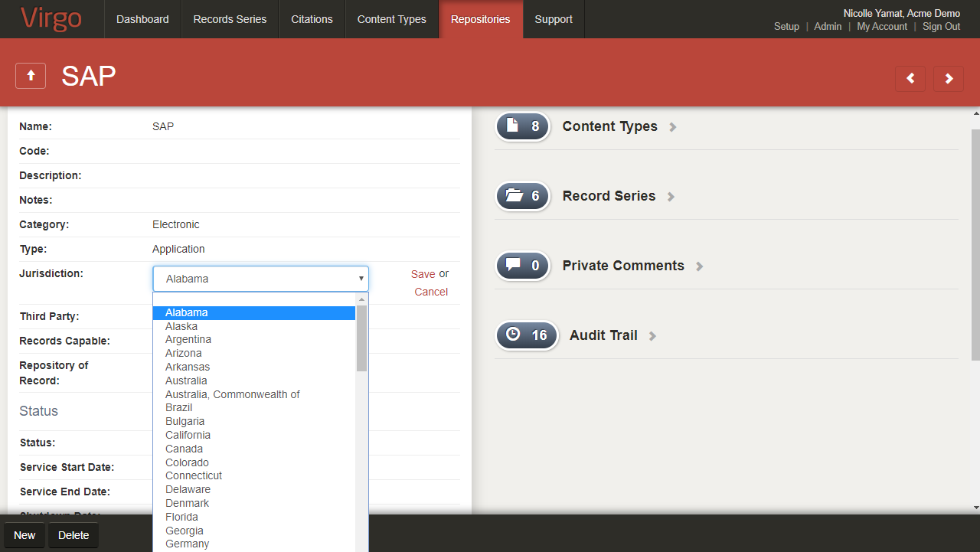Open the Jurisdiction dropdown showing Alabama
Image resolution: width=980 pixels, height=552 pixels.
click(260, 279)
